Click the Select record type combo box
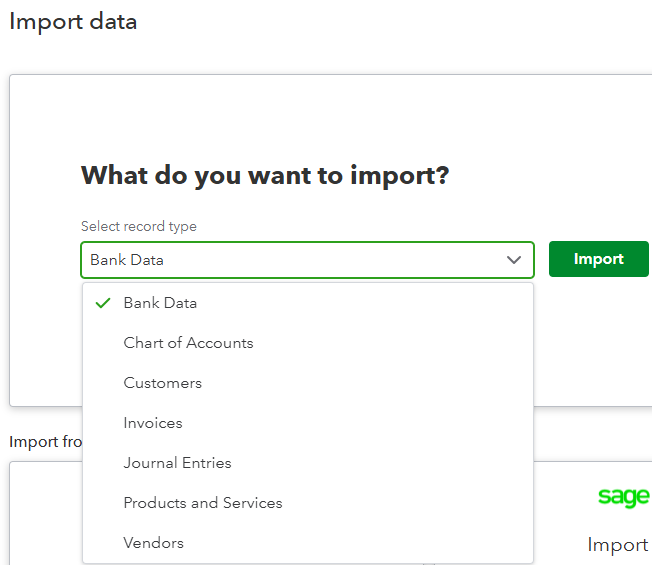The width and height of the screenshot is (652, 565). coord(295,260)
